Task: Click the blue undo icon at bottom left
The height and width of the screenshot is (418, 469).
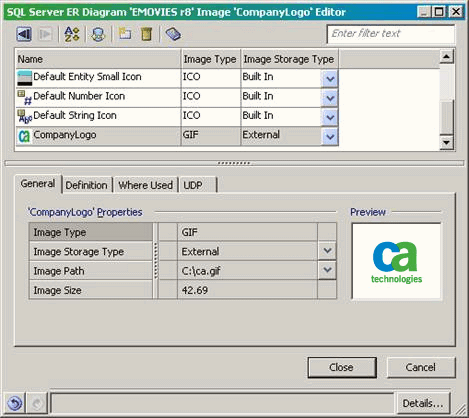Action: 14,404
